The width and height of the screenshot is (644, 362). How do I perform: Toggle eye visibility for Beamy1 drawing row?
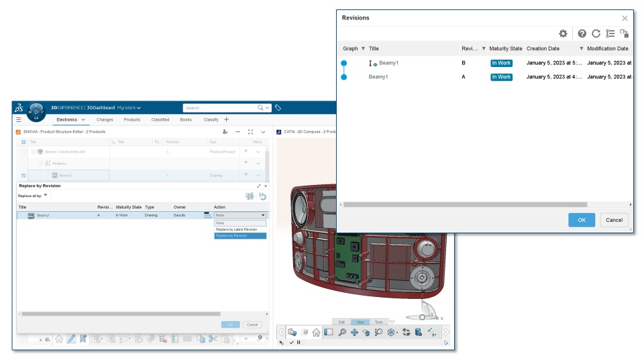click(x=246, y=175)
